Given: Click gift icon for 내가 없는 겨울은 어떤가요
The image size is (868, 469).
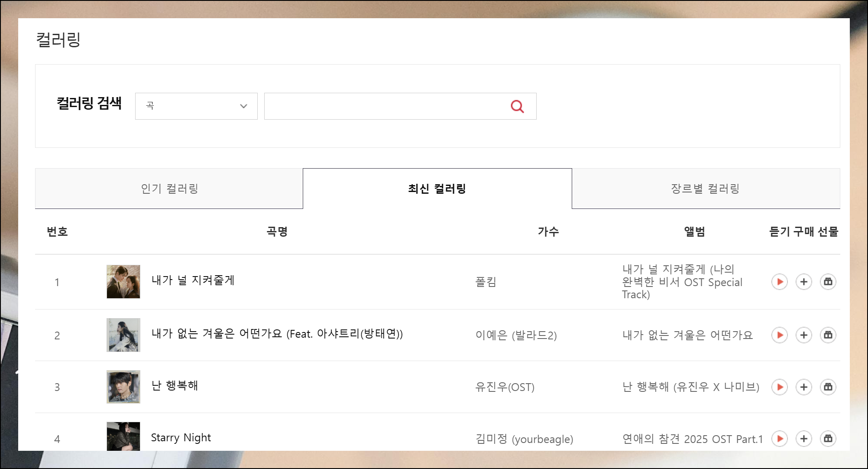Looking at the screenshot, I should click(828, 335).
